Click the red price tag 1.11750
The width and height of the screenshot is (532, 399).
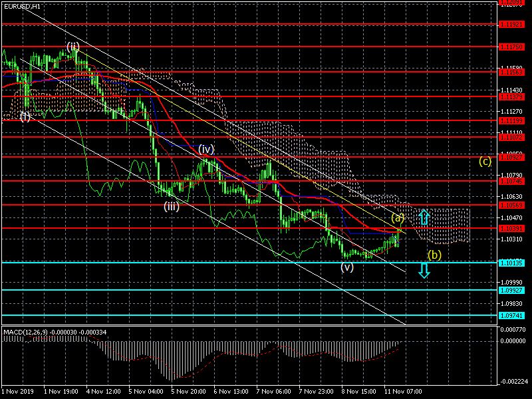[x=511, y=47]
